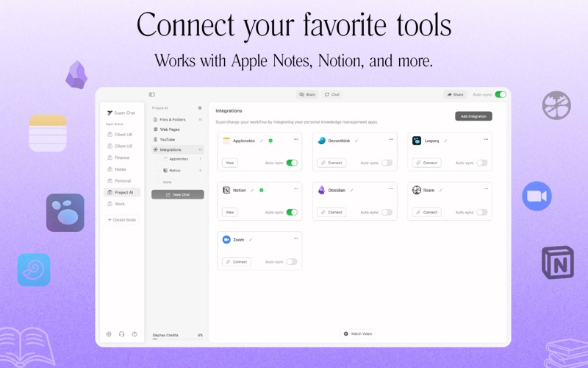Open Logseq card more options menu
The width and height of the screenshot is (588, 368).
[486, 139]
